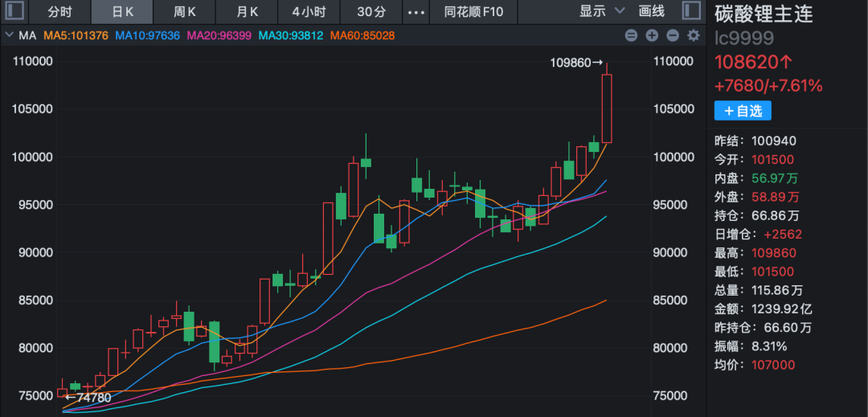
Task: Switch to the 分时 intraday tab
Action: (x=59, y=12)
